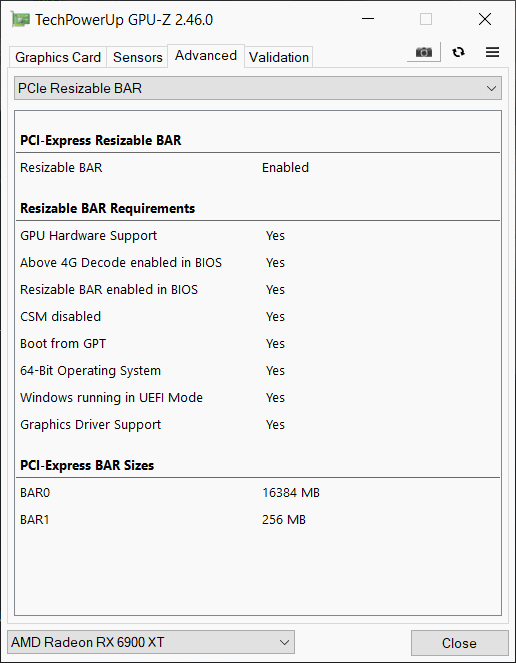Click the BAR1 256 MB entry
The height and width of the screenshot is (663, 516).
click(x=258, y=520)
